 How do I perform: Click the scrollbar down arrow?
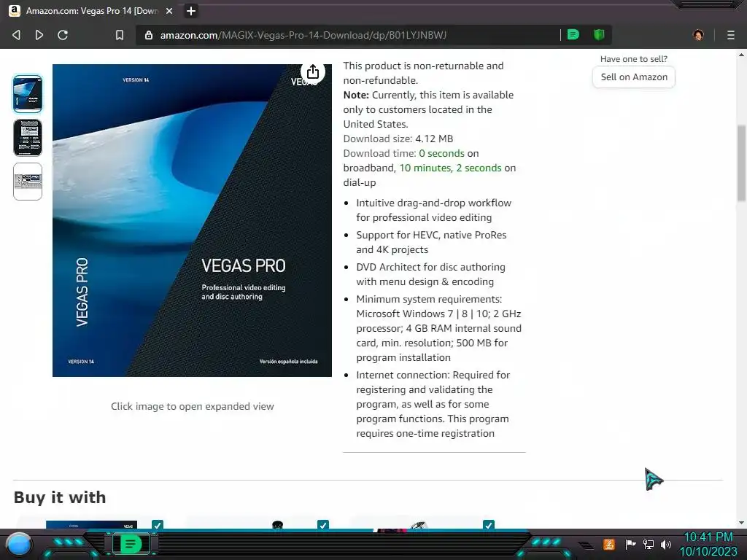pos(741,522)
